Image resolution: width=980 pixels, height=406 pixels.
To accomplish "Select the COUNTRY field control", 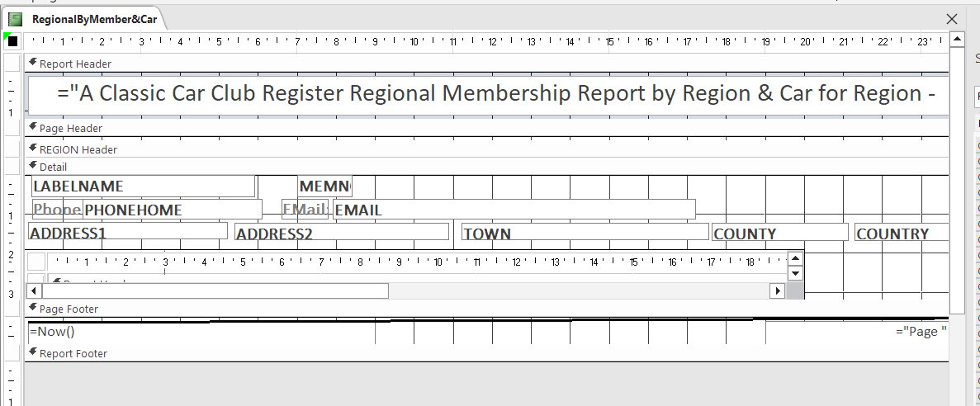I will (902, 233).
